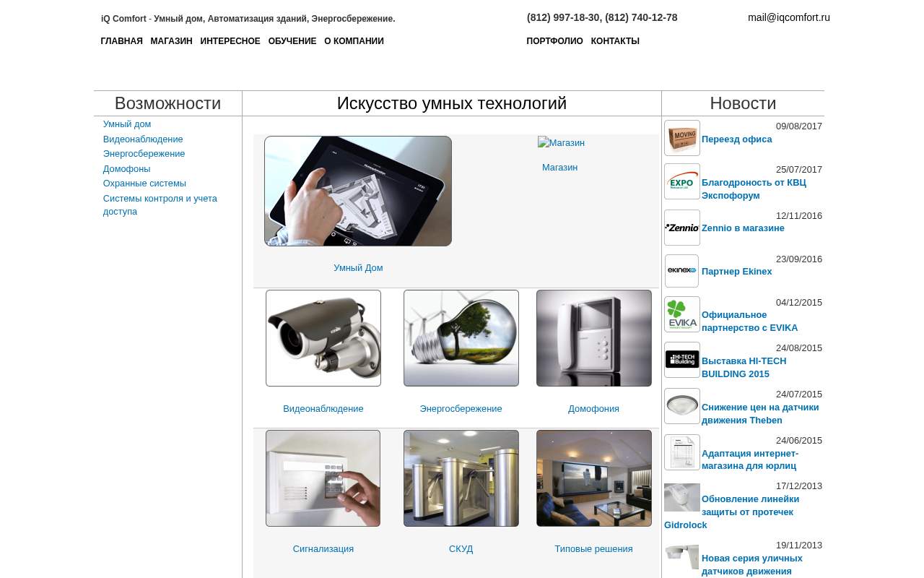Click the Энергосбережение caption under light bulb
The image size is (924, 578).
461,409
